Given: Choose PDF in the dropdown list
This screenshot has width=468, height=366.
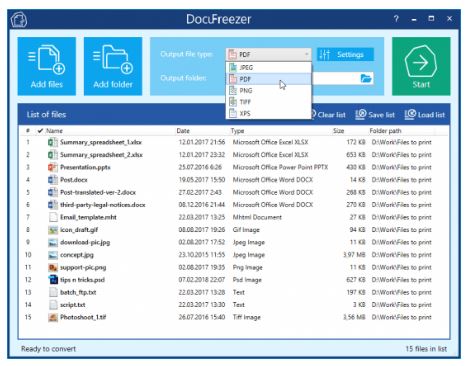Looking at the screenshot, I should coord(269,79).
